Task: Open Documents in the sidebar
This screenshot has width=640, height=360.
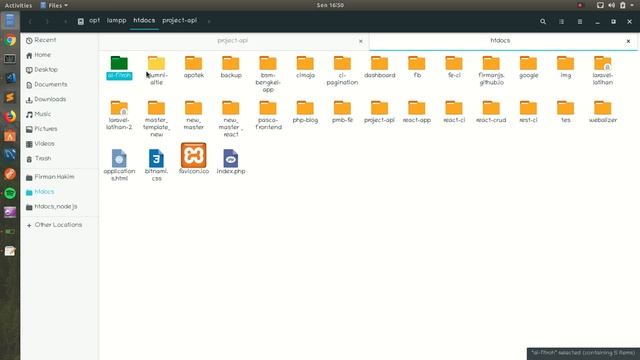Action: pos(59,84)
